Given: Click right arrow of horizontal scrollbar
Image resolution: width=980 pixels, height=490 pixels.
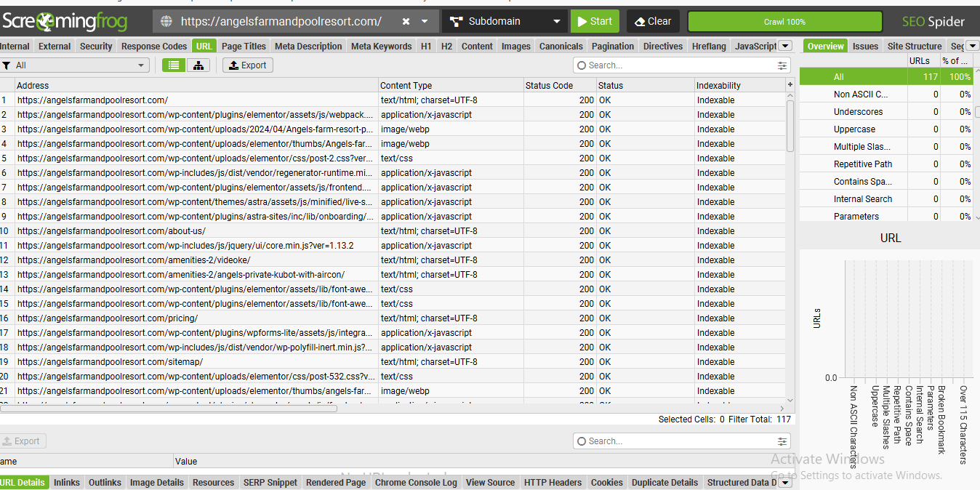Looking at the screenshot, I should click(x=782, y=409).
